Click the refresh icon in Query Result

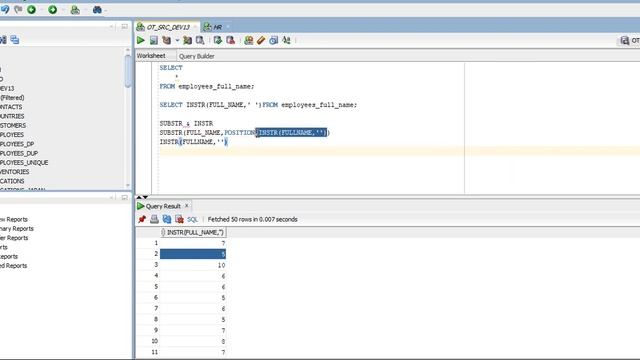167,219
